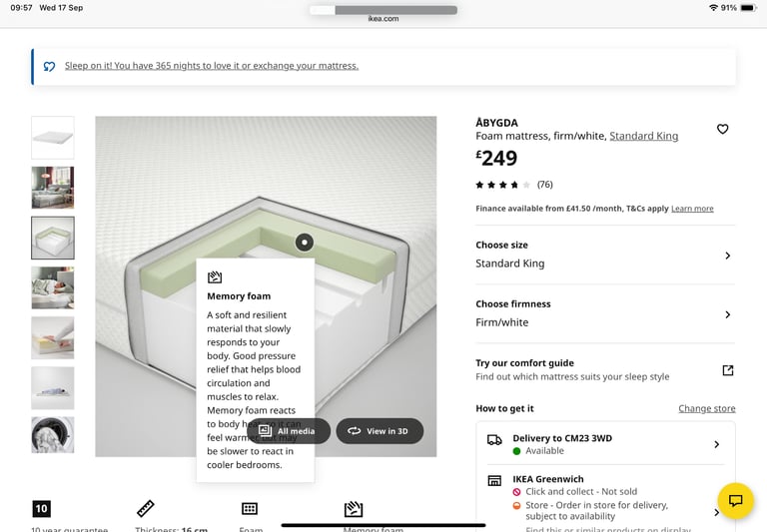Change store link
Image resolution: width=767 pixels, height=532 pixels.
[x=707, y=408]
